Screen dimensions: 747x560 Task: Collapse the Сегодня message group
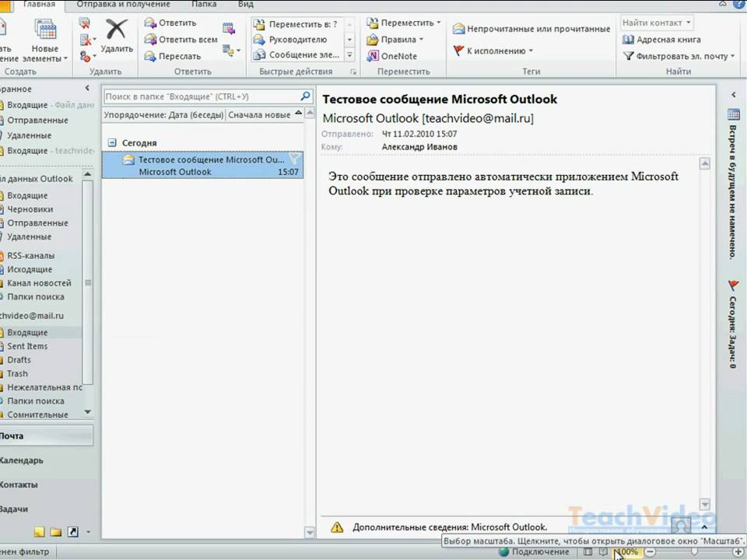coord(112,142)
